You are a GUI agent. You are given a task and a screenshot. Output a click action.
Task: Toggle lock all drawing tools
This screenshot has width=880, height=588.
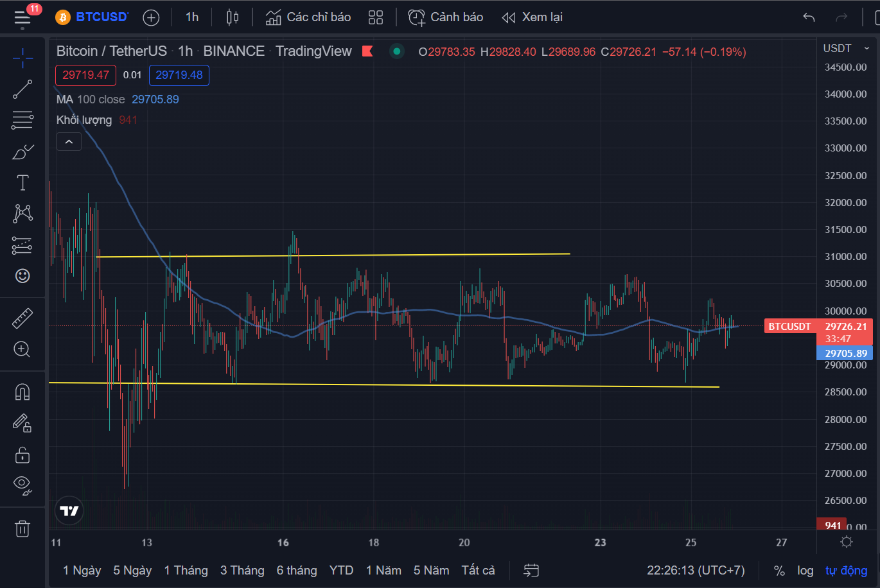pyautogui.click(x=22, y=454)
